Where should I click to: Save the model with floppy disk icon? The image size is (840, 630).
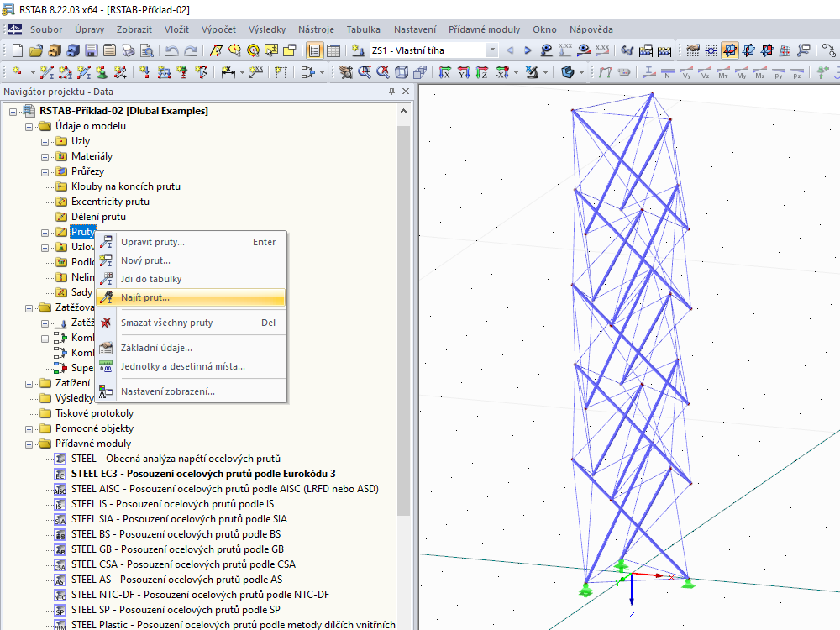(91, 50)
